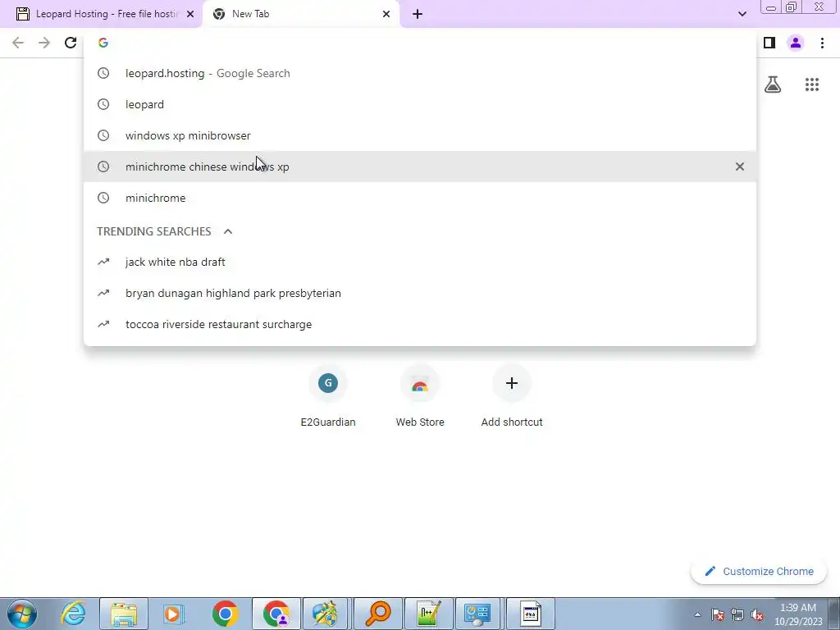Remove 'minichrome chinese windows xp' suggestion
This screenshot has width=840, height=630.
[740, 167]
